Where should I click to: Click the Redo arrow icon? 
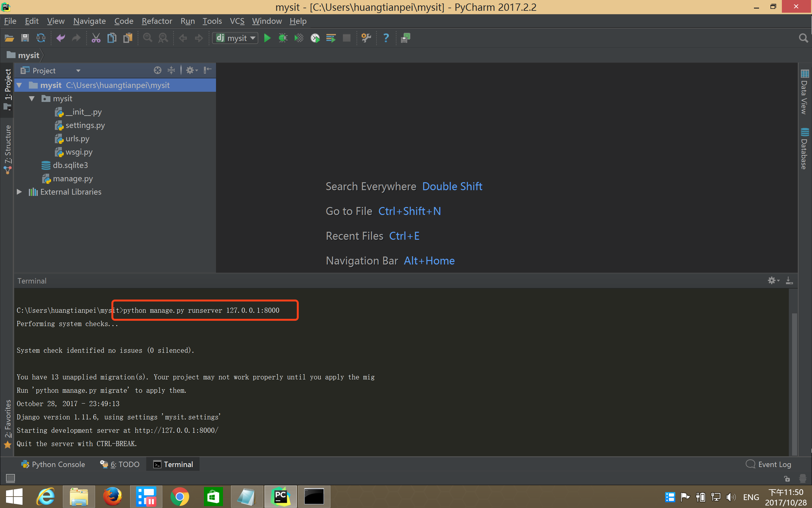pos(76,38)
